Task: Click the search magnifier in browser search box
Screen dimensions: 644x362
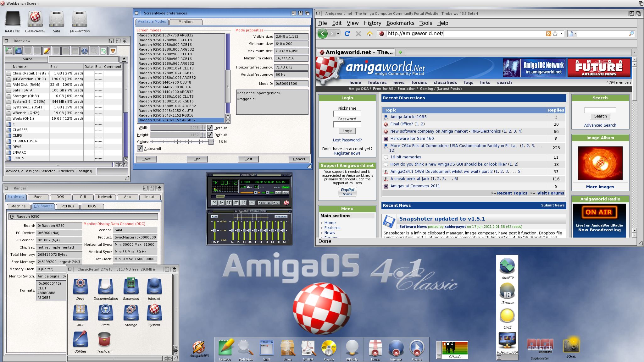Action: click(x=631, y=34)
